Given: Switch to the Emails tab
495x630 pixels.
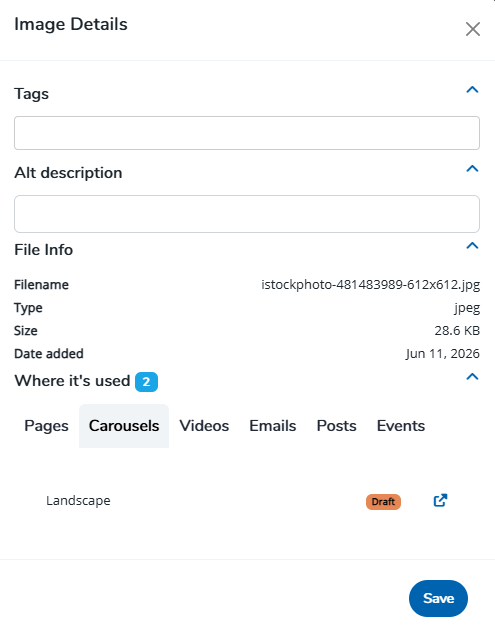Looking at the screenshot, I should 273,426.
